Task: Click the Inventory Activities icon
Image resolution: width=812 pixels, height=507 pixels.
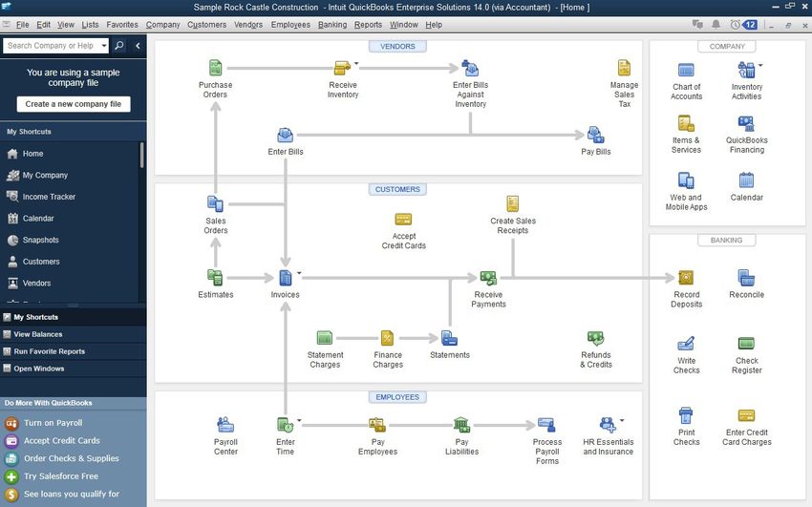Action: coord(746,70)
